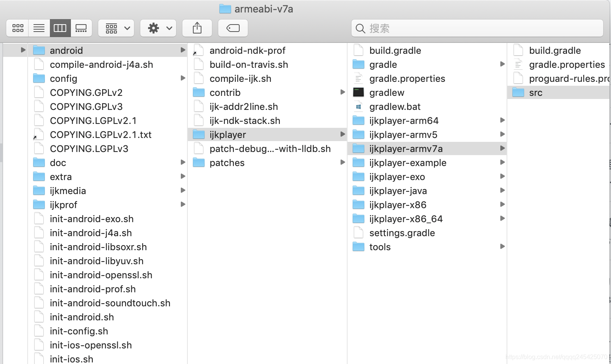Viewport: 611px width, 364px height.
Task: Select column view toolbar button
Action: [x=60, y=28]
